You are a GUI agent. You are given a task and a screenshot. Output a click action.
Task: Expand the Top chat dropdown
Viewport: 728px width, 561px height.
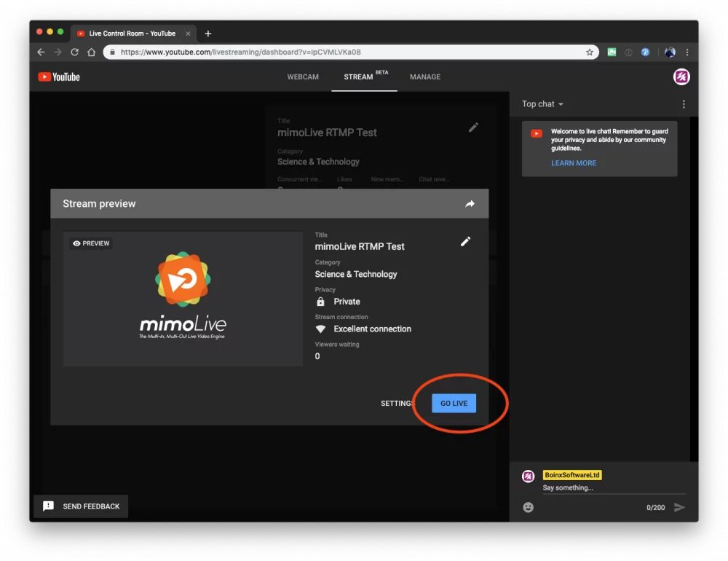tap(542, 104)
